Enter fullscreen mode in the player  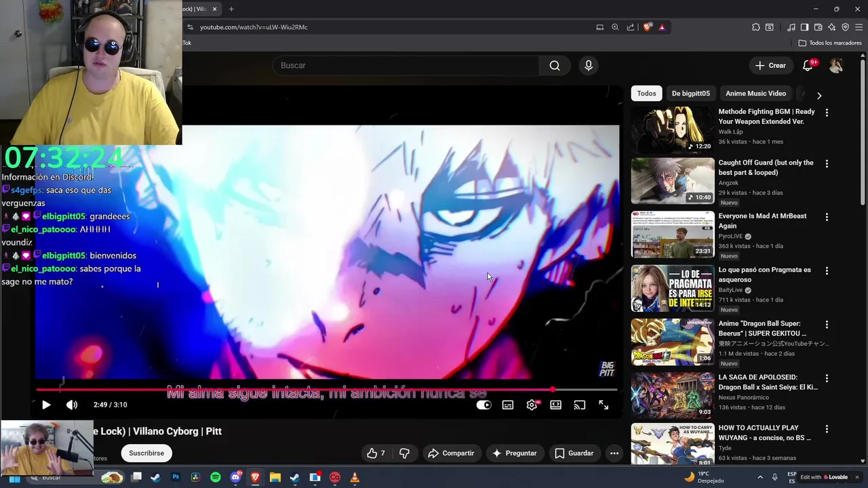pyautogui.click(x=604, y=405)
